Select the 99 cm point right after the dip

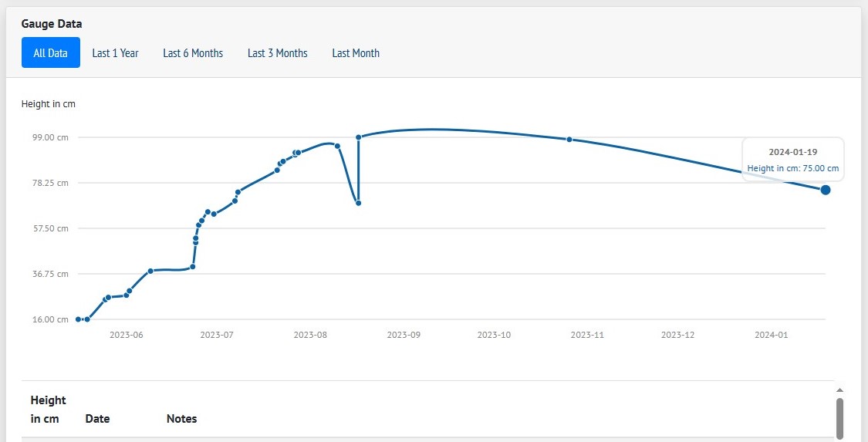(x=359, y=137)
